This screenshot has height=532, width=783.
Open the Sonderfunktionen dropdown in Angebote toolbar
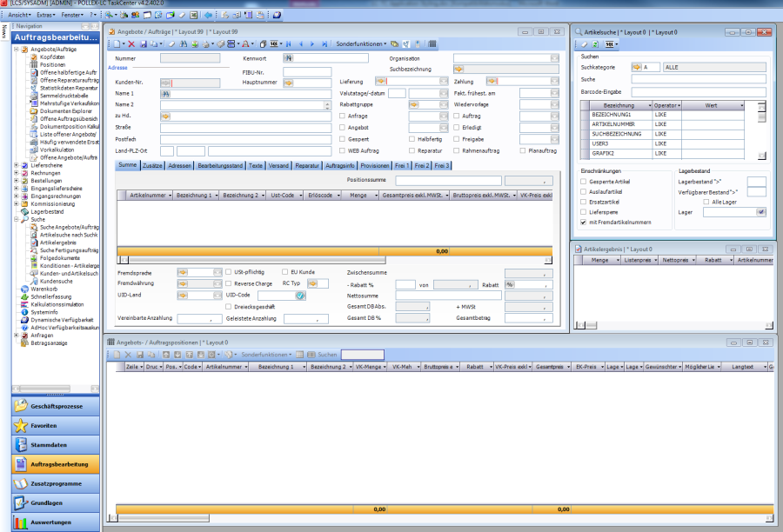point(361,43)
